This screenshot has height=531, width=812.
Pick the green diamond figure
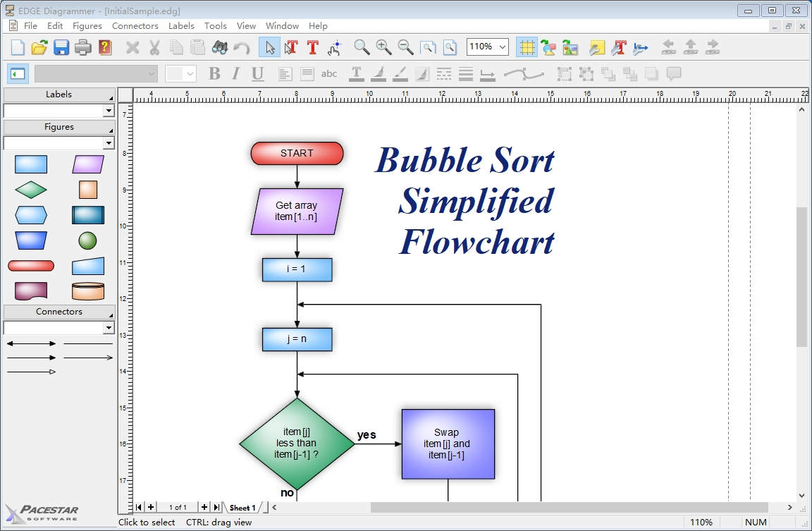click(x=31, y=190)
